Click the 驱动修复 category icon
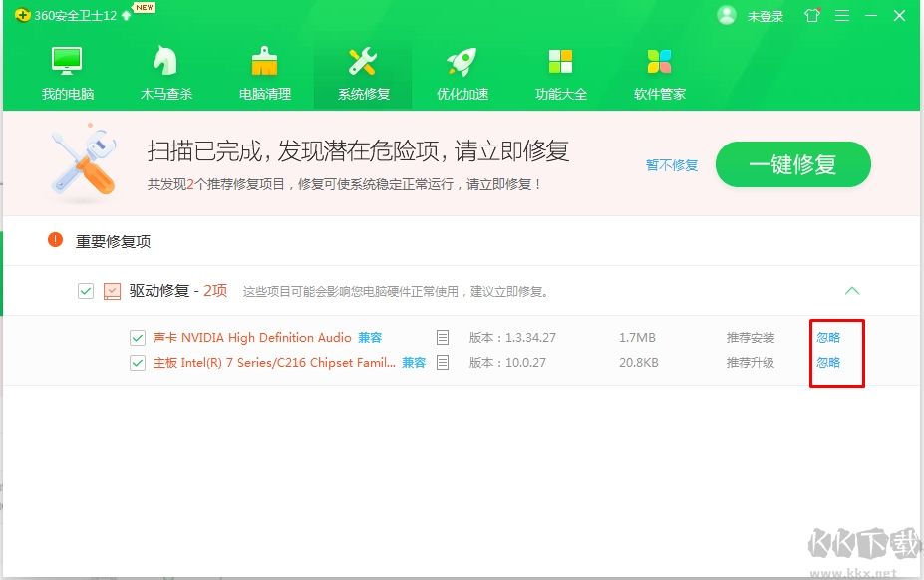 click(112, 291)
